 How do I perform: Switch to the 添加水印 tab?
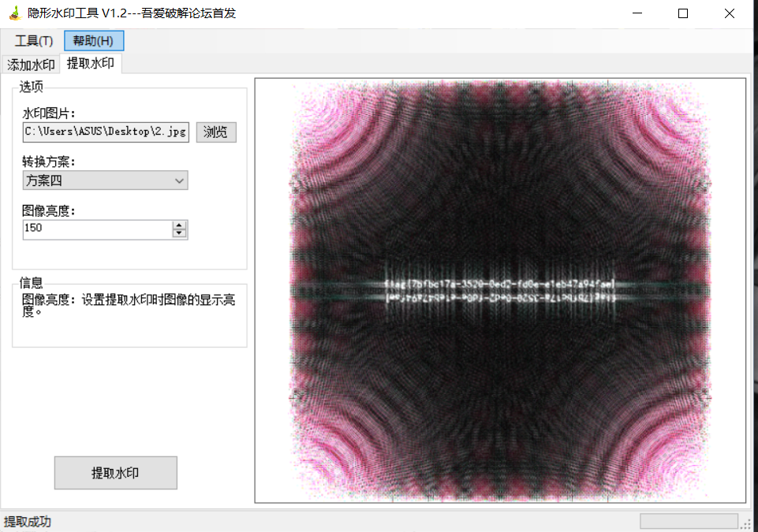point(31,65)
